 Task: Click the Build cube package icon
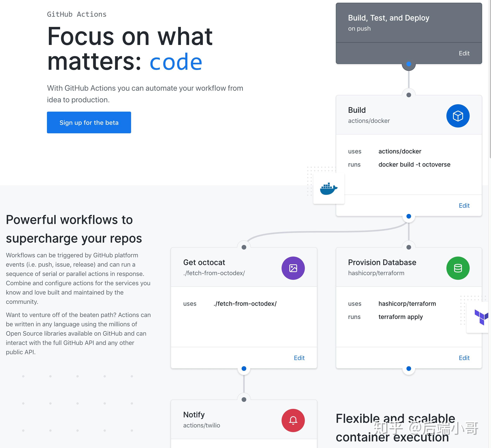click(458, 115)
